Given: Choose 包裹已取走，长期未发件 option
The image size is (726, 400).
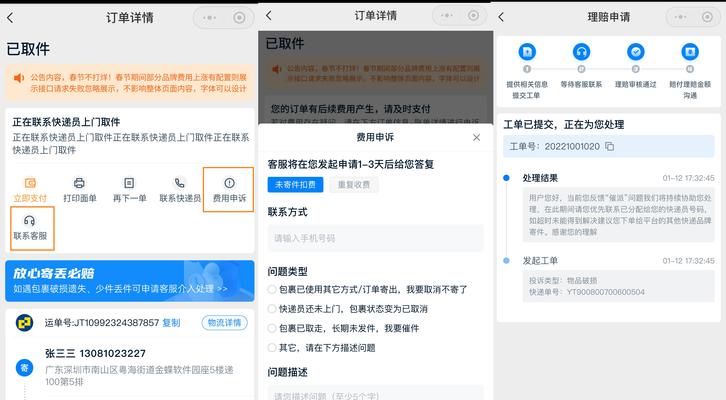Looking at the screenshot, I should tap(272, 328).
